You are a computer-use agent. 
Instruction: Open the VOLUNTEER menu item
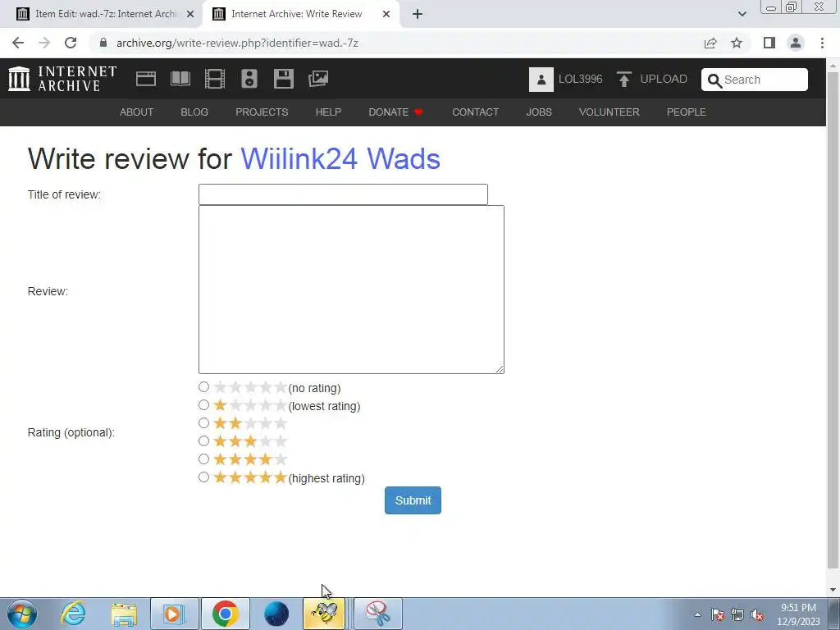pos(609,112)
